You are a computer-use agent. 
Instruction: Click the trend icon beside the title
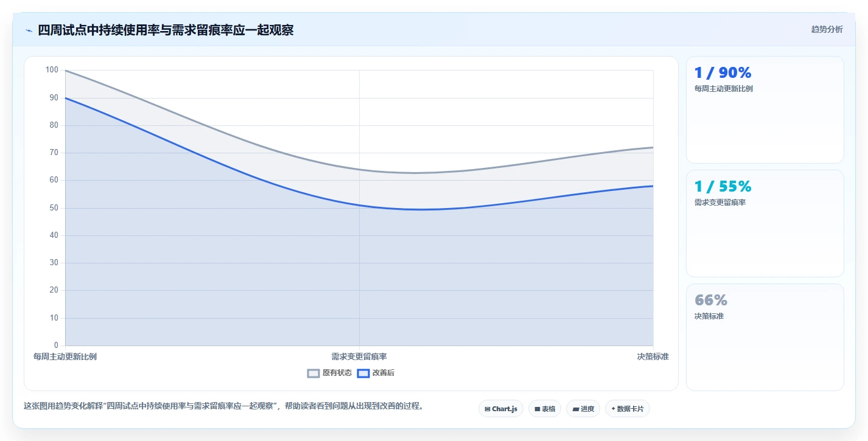29,30
